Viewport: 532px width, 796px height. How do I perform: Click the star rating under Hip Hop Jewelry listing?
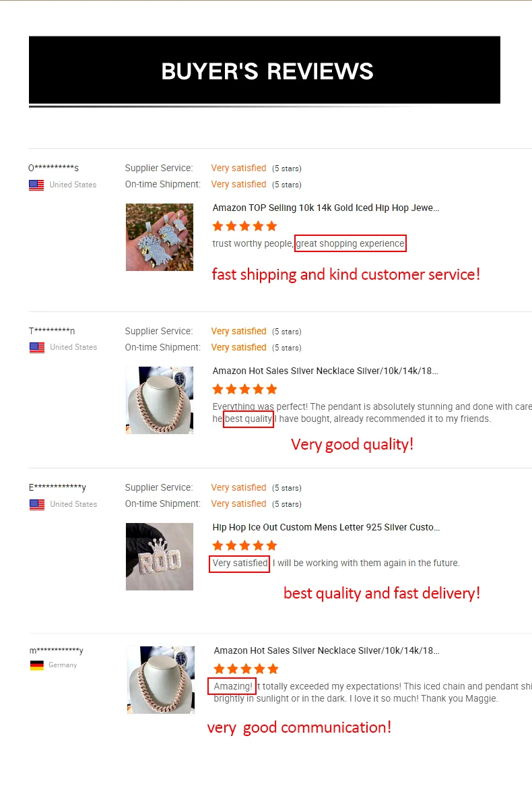[x=245, y=226]
